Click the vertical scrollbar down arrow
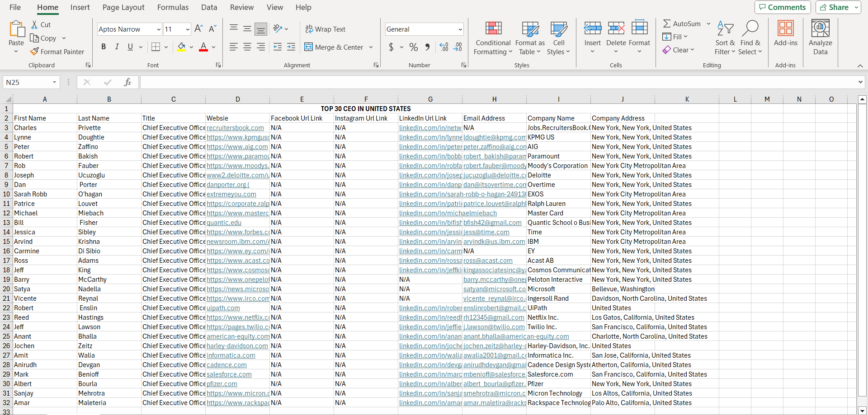The height and width of the screenshot is (415, 868). [x=862, y=410]
